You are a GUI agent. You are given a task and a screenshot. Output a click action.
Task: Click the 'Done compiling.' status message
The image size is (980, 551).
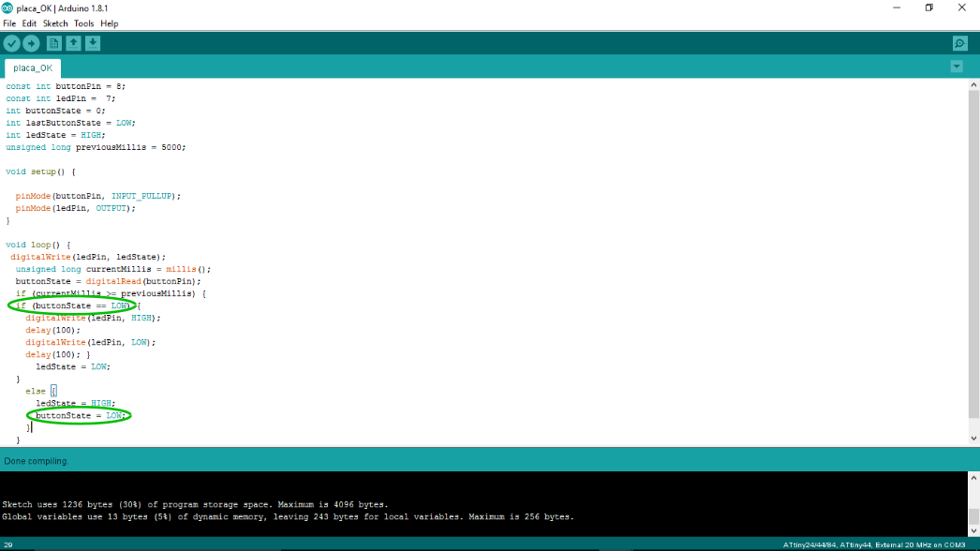(x=37, y=461)
